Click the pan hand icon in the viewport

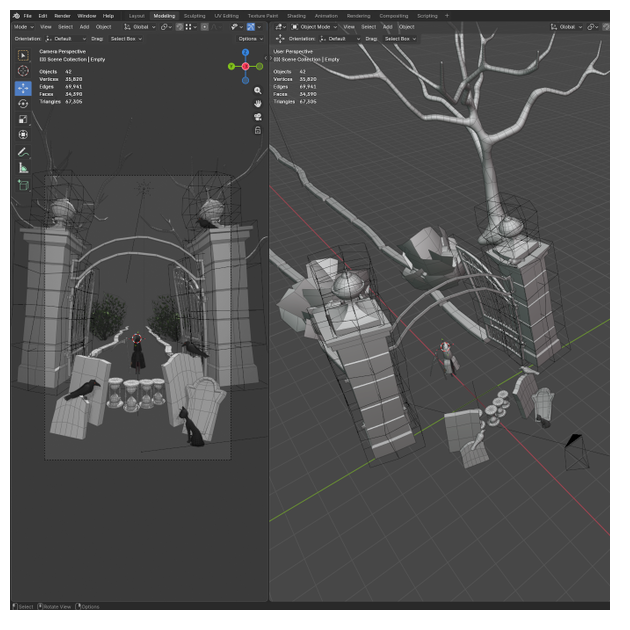[x=258, y=103]
